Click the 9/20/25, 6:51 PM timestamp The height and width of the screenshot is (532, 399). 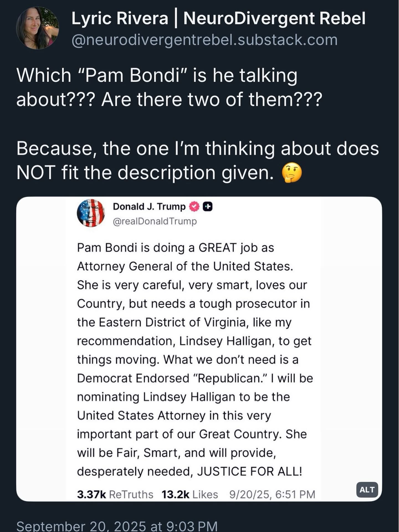click(x=272, y=494)
